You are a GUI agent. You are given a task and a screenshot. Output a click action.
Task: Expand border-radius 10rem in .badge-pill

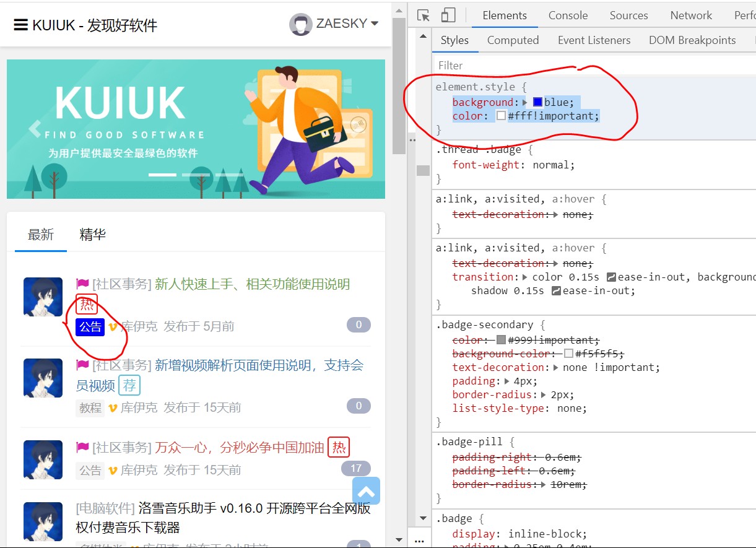[544, 484]
